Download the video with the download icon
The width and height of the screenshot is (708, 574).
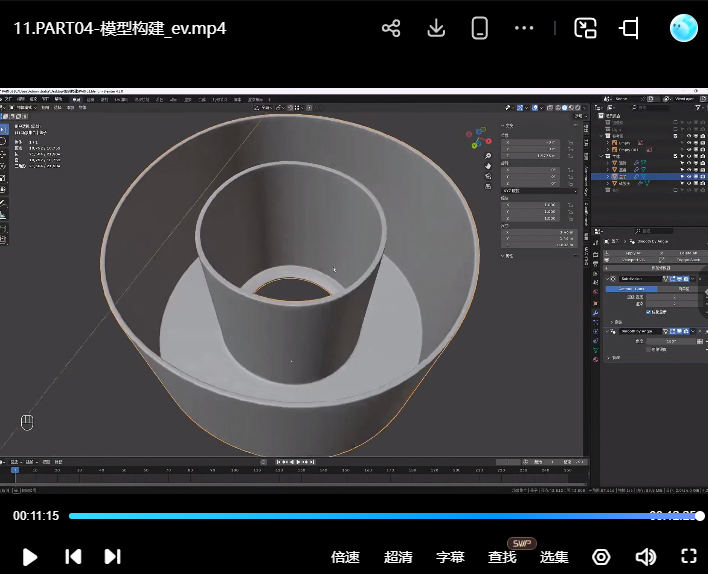(436, 28)
